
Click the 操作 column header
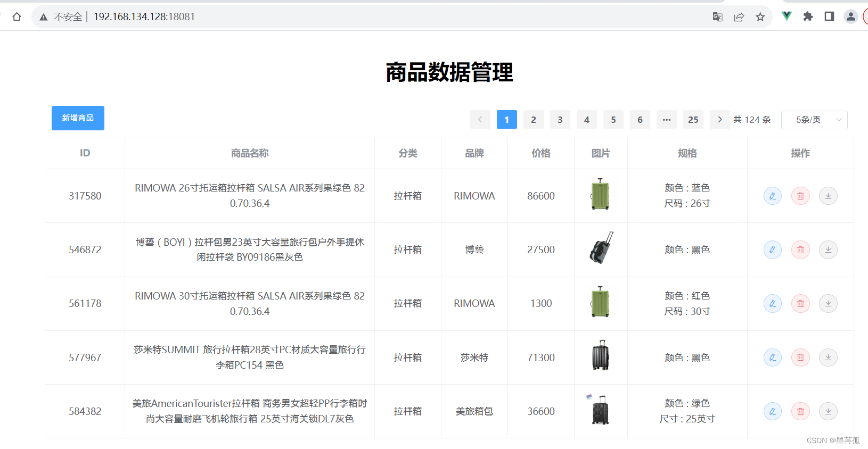(800, 153)
